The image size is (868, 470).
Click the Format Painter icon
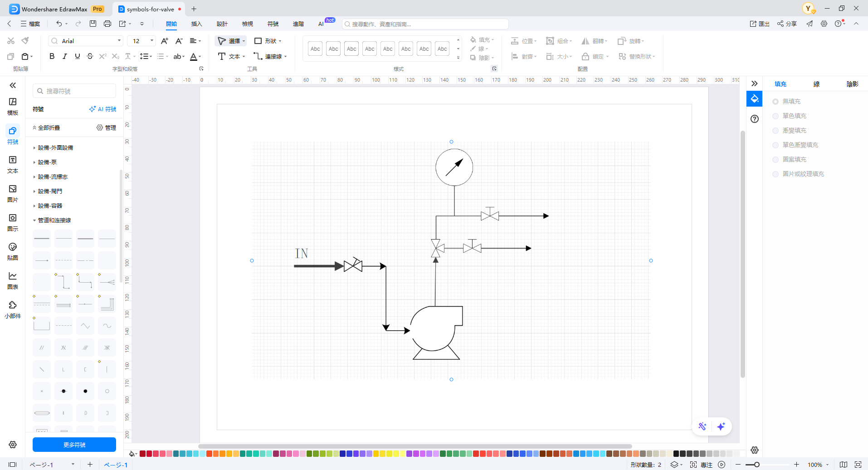tap(25, 41)
